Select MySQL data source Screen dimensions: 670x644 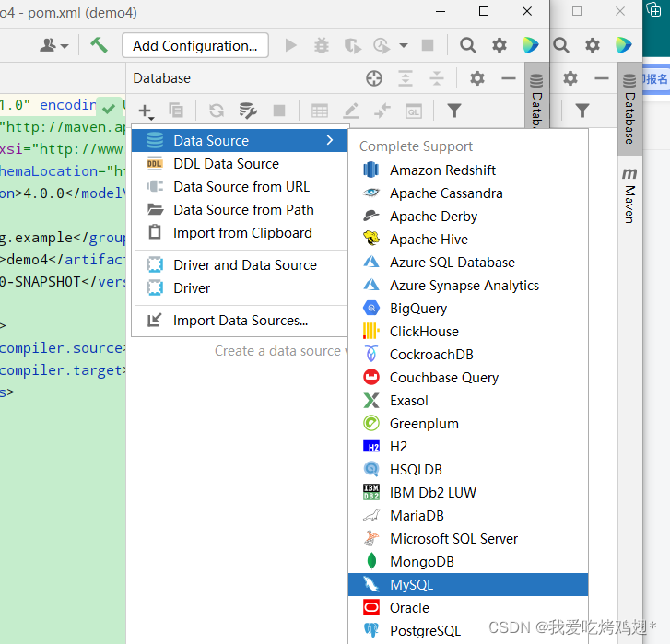[x=468, y=585]
